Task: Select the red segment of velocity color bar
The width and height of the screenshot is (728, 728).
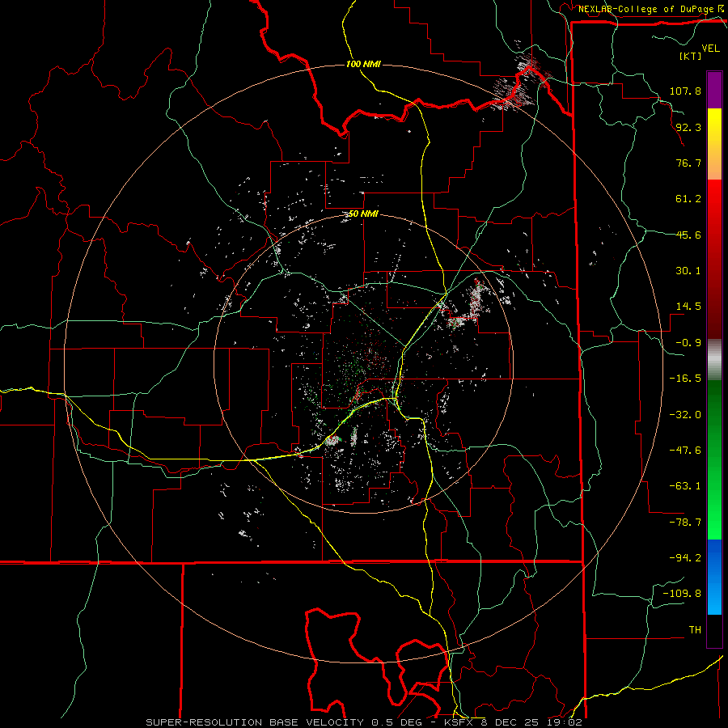Action: click(714, 259)
